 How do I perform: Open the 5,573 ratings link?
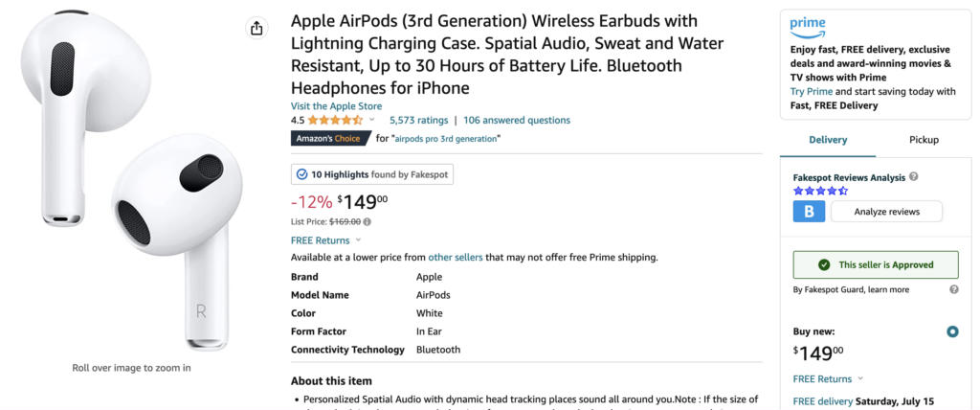click(419, 120)
